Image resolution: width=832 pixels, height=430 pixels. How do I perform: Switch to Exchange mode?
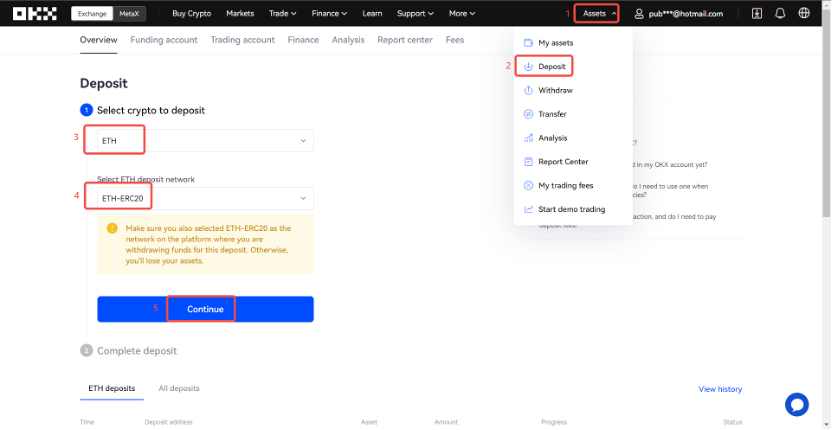[x=92, y=14]
